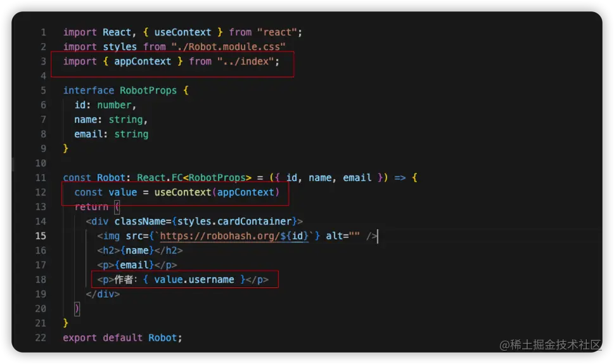Click the 'interface' keyword on line 5
This screenshot has height=364, width=614.
click(x=89, y=91)
